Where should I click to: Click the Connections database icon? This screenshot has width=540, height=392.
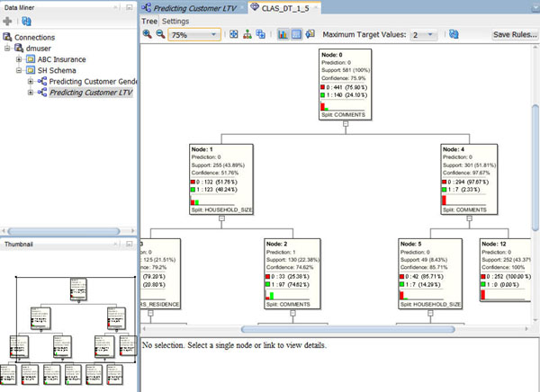7,37
